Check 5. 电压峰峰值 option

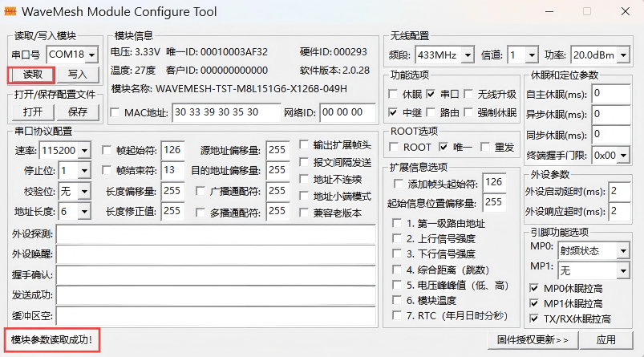pyautogui.click(x=397, y=285)
